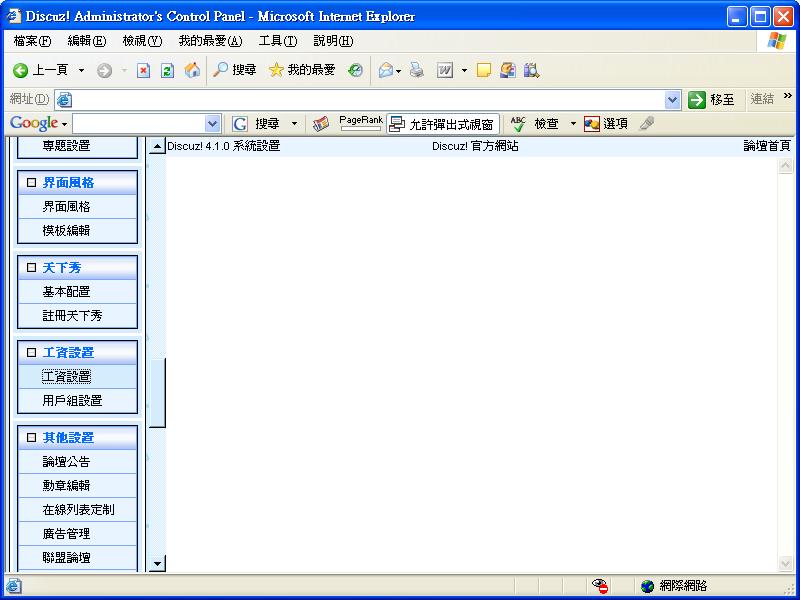Click the sidebar scroll up arrow

tap(157, 146)
